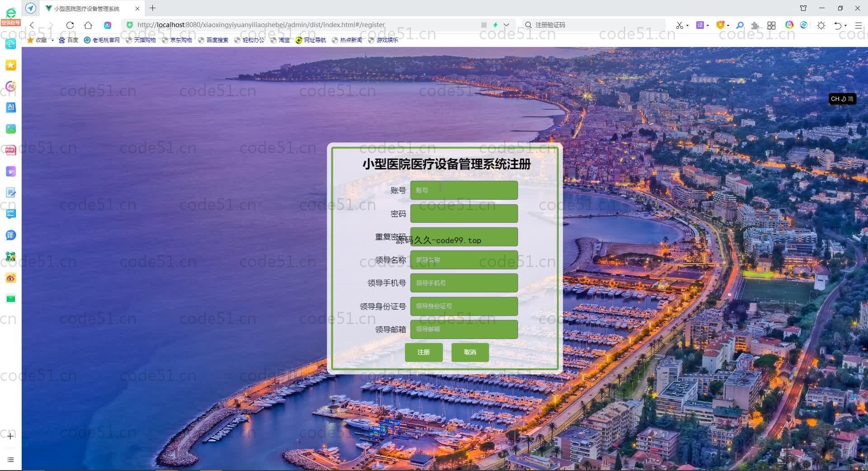Open the Weibo sidebar icon
Viewport: 868px width, 471px height.
[x=11, y=278]
